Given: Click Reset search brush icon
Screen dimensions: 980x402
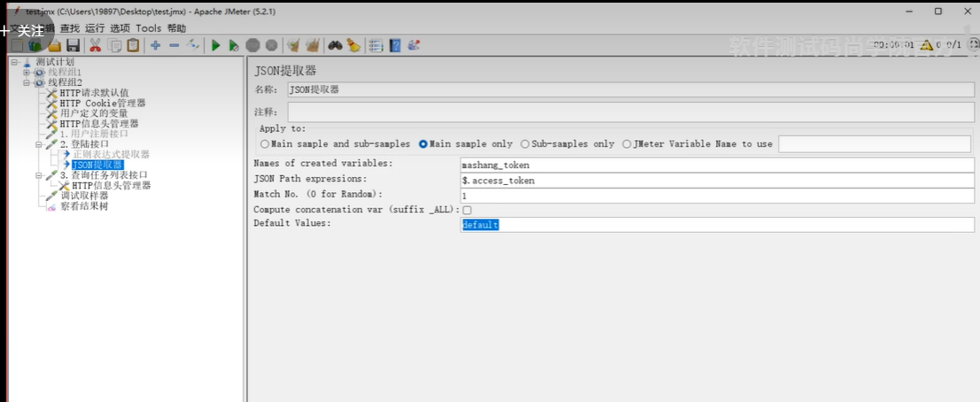Looking at the screenshot, I should tap(354, 45).
